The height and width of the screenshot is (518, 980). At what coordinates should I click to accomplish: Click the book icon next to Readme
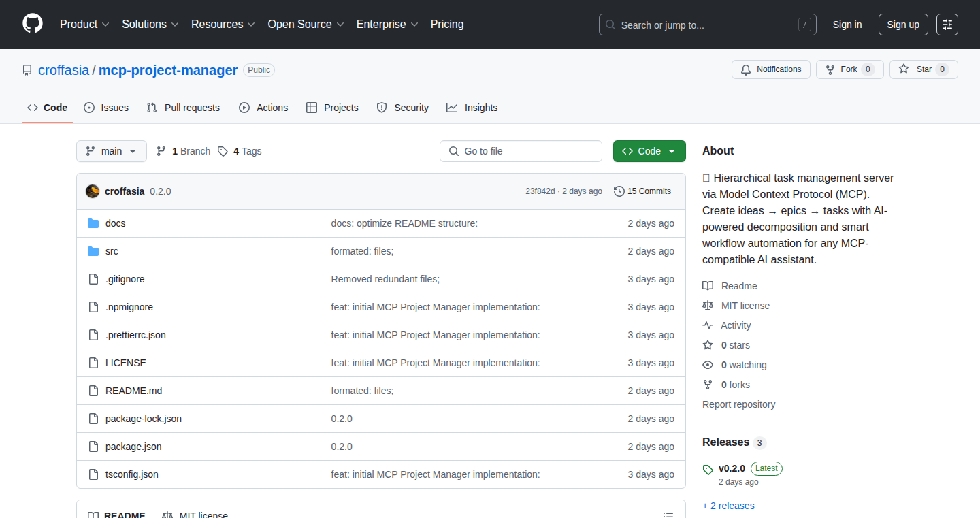(708, 286)
